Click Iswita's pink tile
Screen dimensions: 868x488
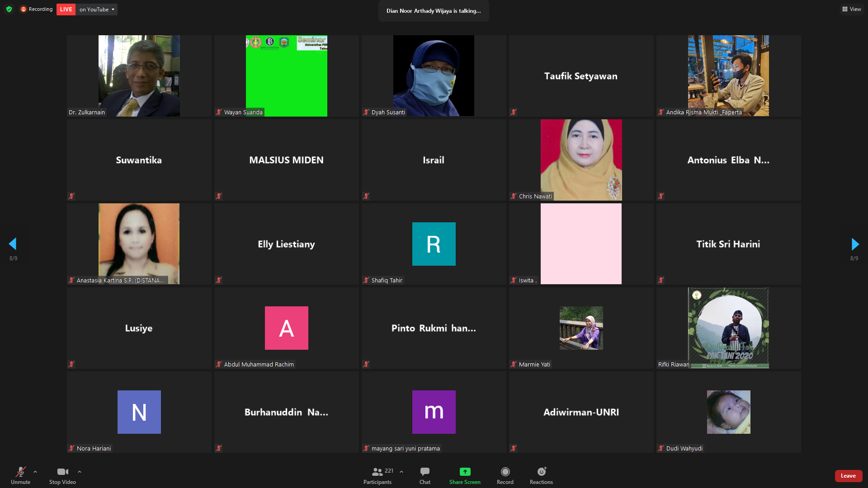581,244
